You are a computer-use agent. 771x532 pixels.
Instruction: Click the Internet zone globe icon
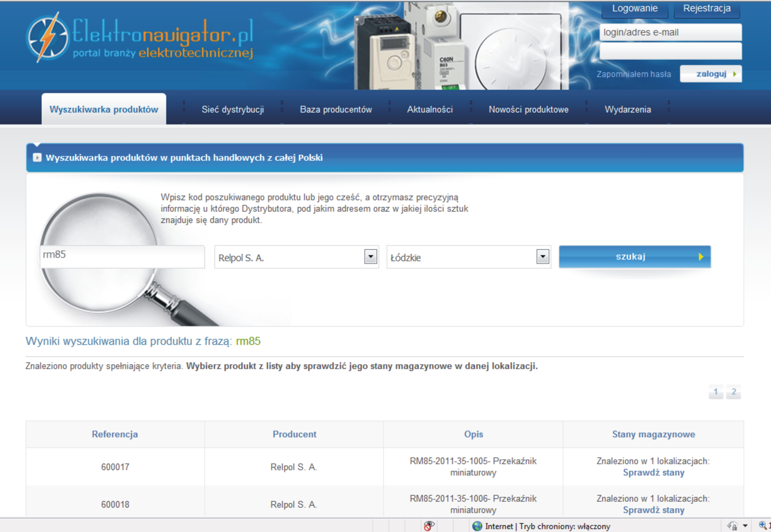point(477,526)
